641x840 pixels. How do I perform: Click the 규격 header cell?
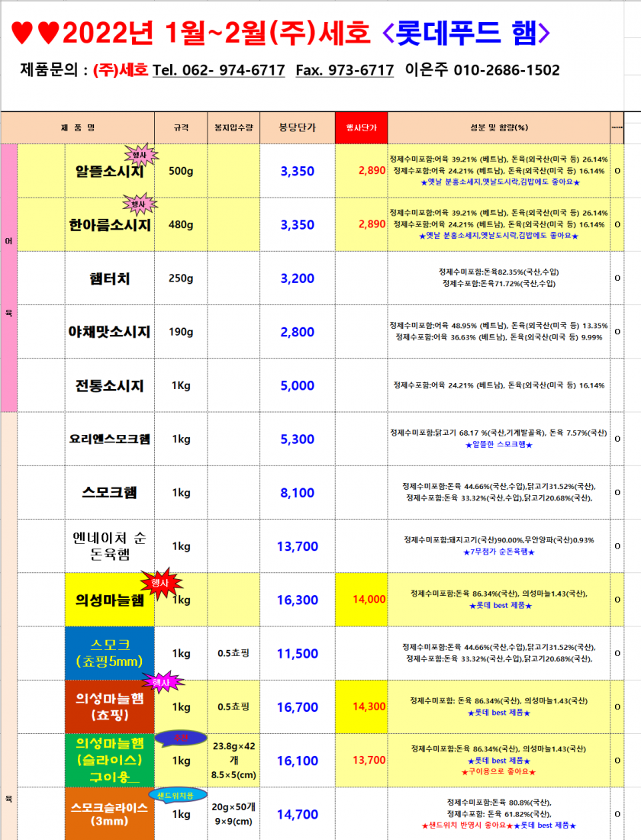pos(182,127)
